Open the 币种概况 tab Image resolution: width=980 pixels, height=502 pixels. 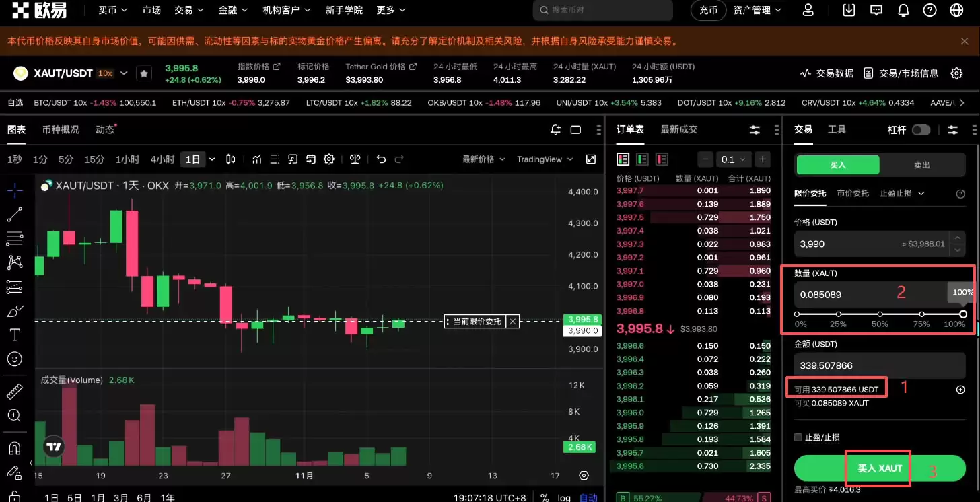click(x=61, y=129)
